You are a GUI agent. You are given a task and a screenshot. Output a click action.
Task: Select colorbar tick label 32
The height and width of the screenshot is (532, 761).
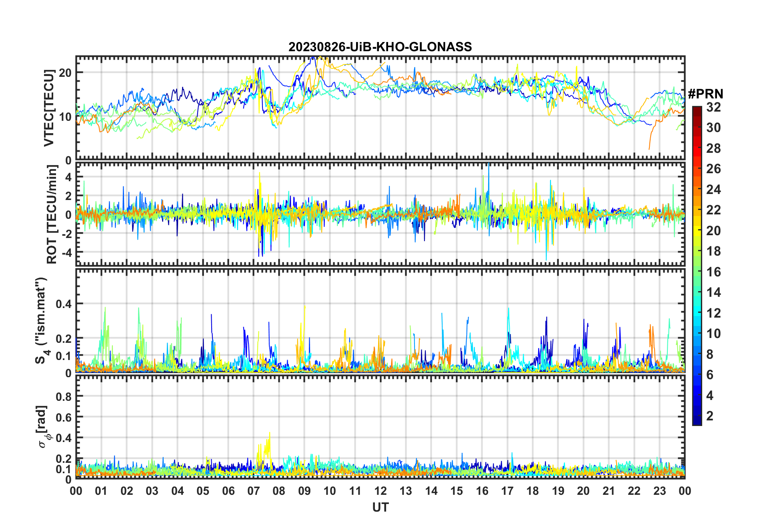[713, 107]
